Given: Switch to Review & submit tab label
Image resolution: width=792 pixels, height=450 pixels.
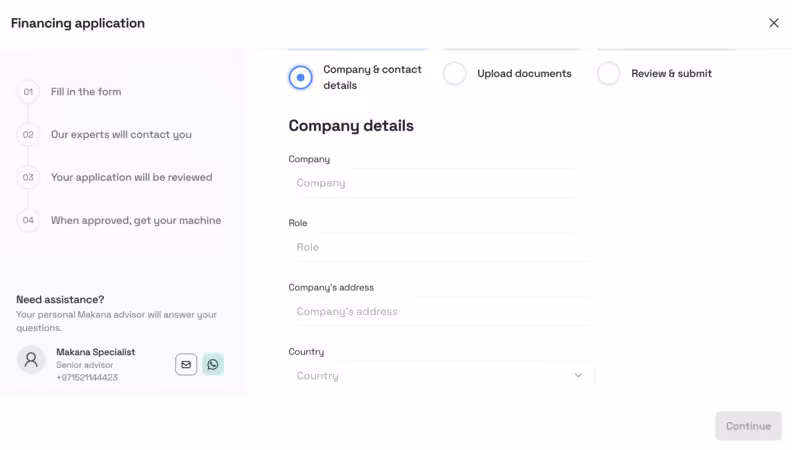Looking at the screenshot, I should point(671,74).
